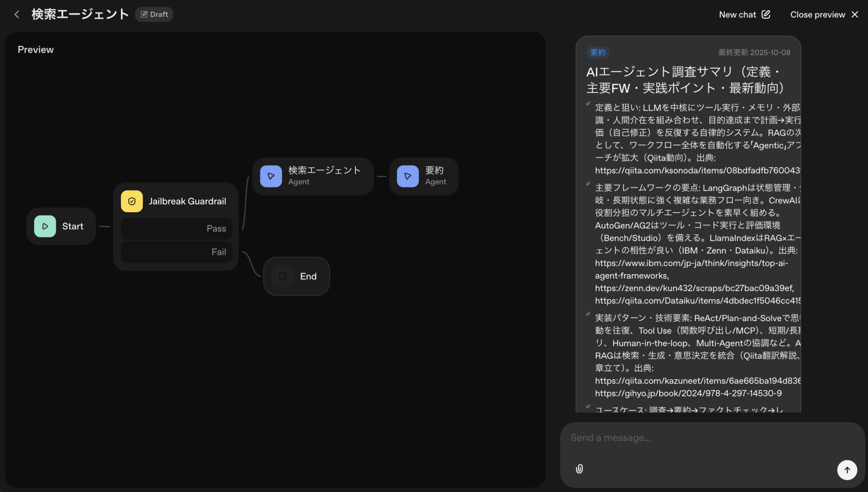
Task: Click the blue 要約 tag on the card
Action: click(x=598, y=53)
